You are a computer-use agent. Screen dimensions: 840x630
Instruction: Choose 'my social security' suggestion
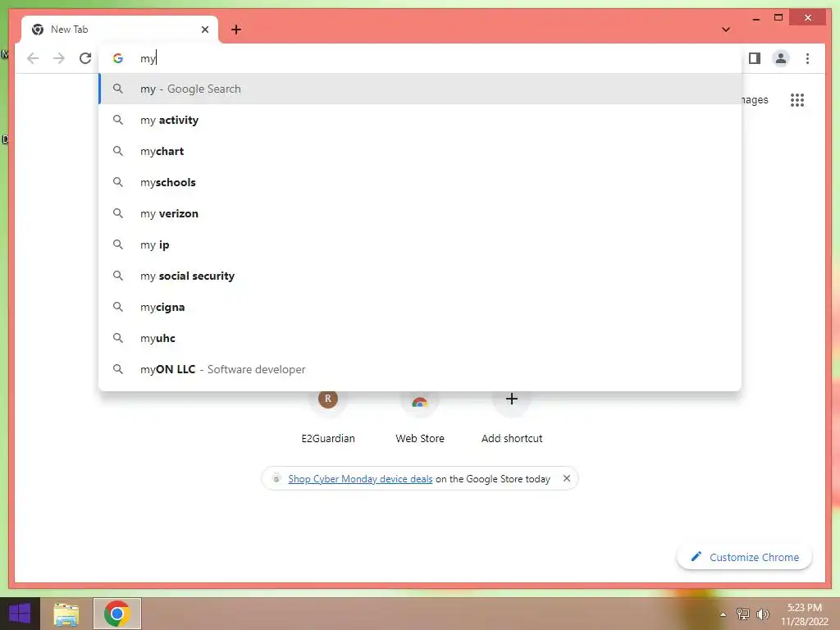coord(420,276)
